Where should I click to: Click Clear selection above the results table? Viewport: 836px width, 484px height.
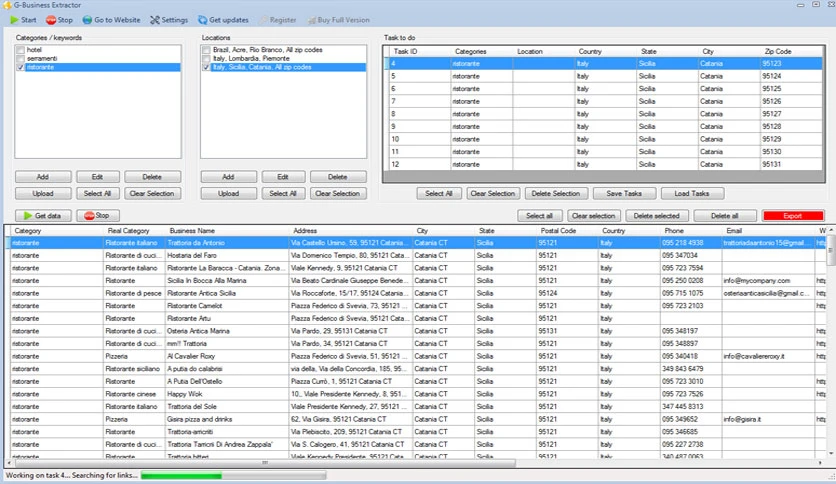pyautogui.click(x=593, y=216)
